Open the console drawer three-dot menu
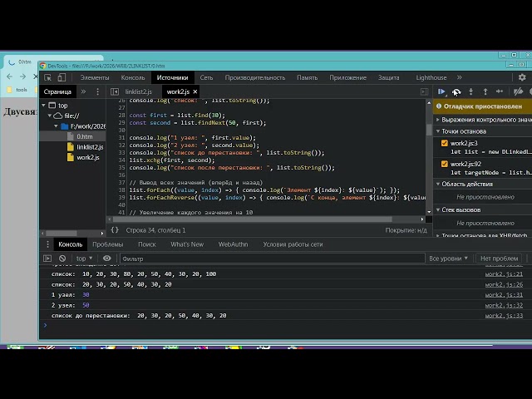 click(47, 244)
